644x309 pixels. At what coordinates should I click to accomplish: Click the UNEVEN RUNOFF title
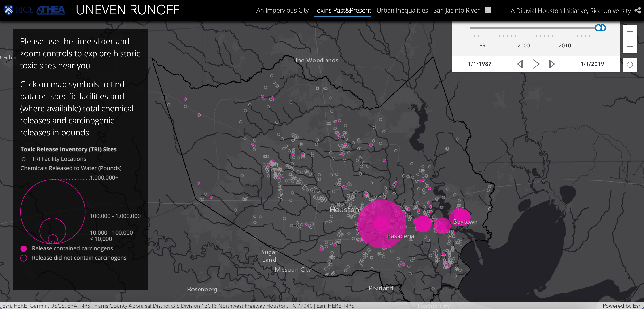tap(128, 10)
